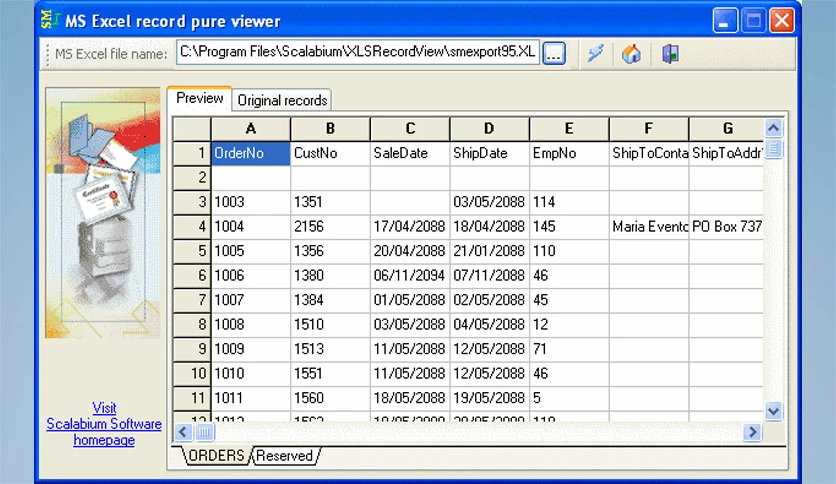The height and width of the screenshot is (484, 836).
Task: Select cell containing 19/05/2088
Action: point(489,398)
